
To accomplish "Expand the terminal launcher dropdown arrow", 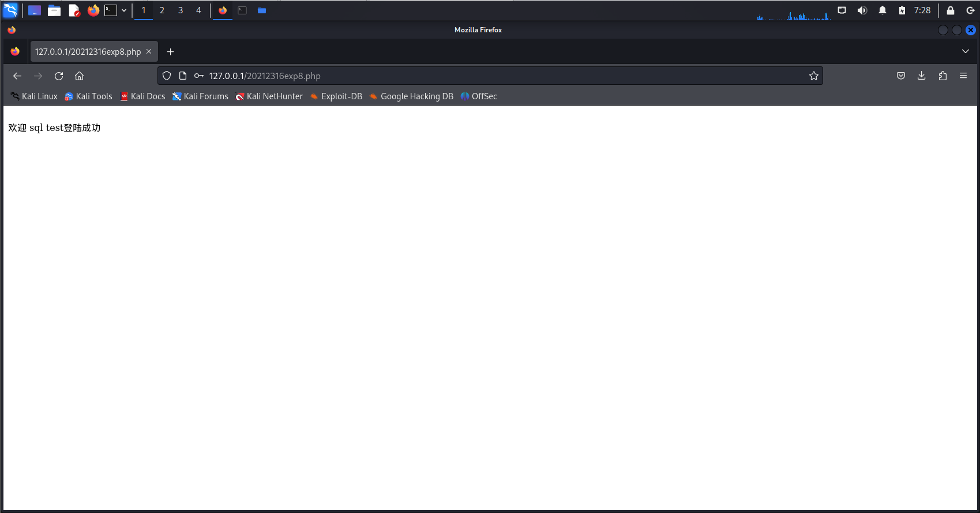I will tap(124, 10).
